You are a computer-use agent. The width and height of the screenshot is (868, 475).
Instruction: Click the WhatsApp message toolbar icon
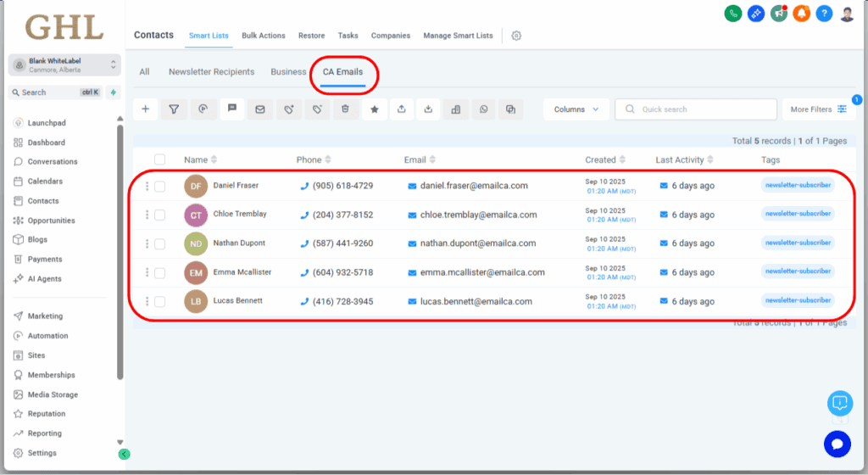pos(483,109)
